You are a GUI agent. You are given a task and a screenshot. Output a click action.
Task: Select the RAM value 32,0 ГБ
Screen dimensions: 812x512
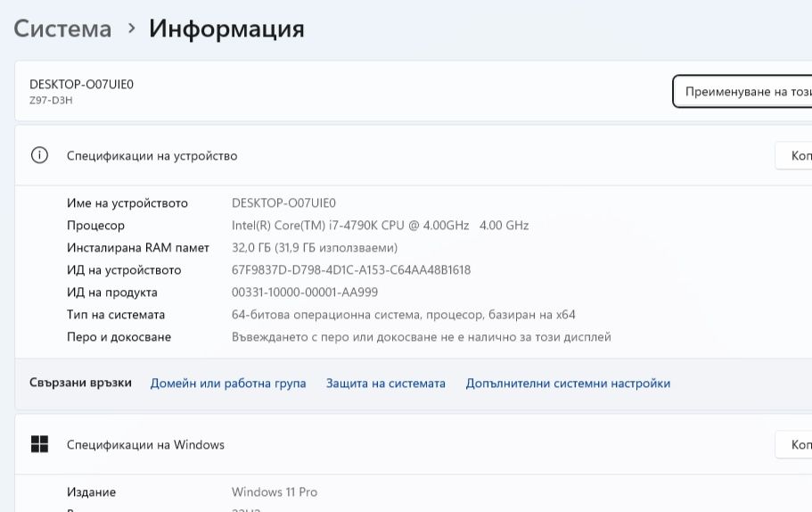tap(315, 248)
